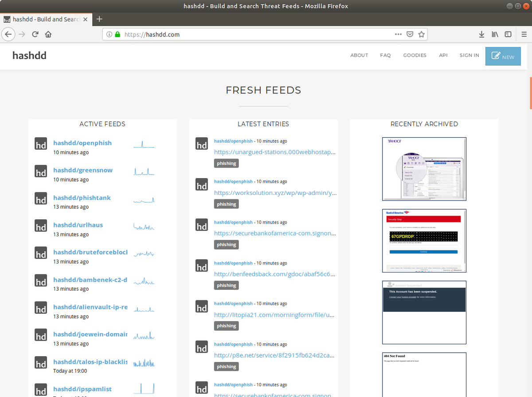
Task: Save page to Pocket icon
Action: click(410, 34)
